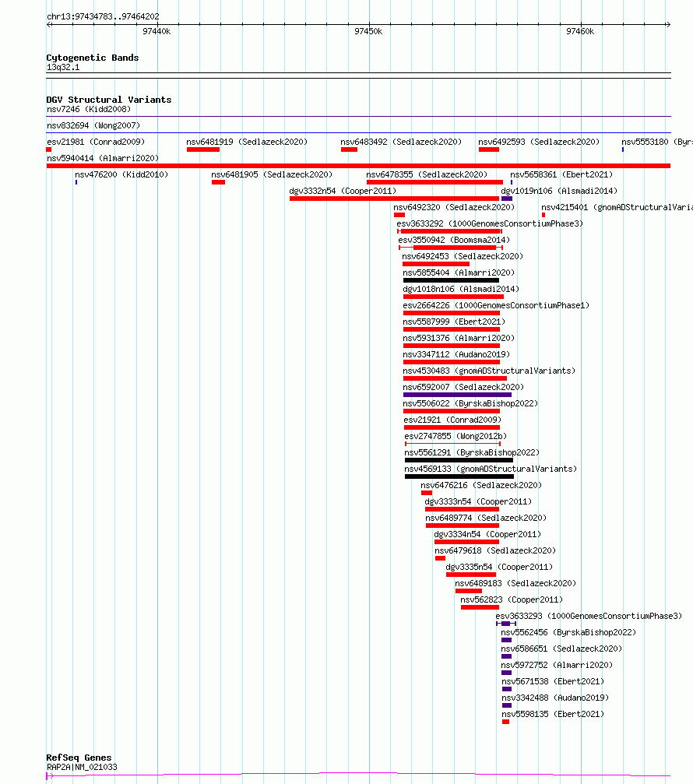The image size is (693, 784).
Task: Select nsv3347112 (Audano2019) label
Action: point(456,354)
